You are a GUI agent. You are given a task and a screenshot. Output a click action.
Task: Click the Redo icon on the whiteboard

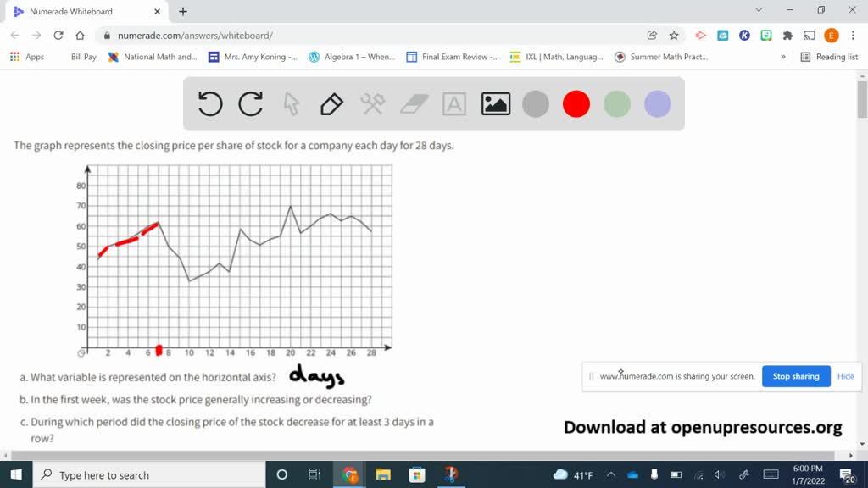coord(250,103)
